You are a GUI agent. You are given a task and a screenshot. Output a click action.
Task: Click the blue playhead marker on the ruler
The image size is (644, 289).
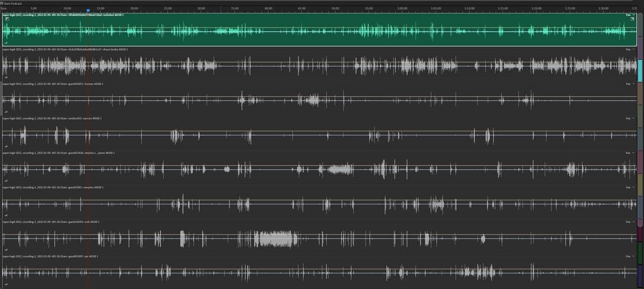point(88,10)
